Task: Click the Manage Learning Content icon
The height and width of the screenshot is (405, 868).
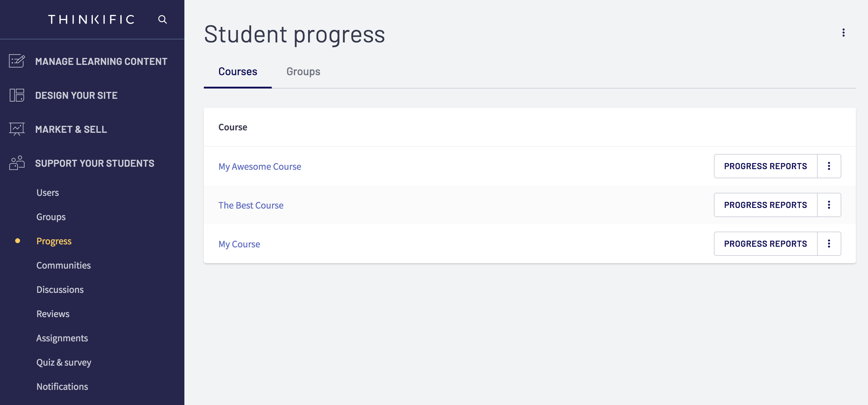Action: click(x=17, y=61)
